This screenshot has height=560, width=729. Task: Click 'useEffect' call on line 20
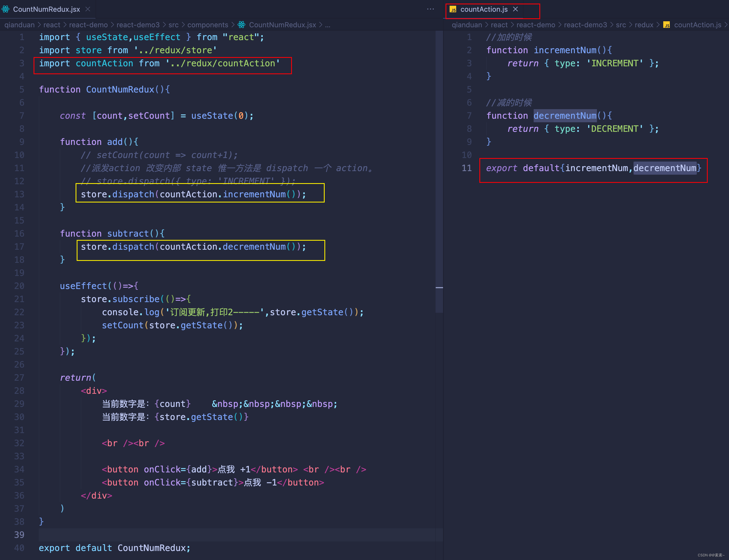[83, 286]
